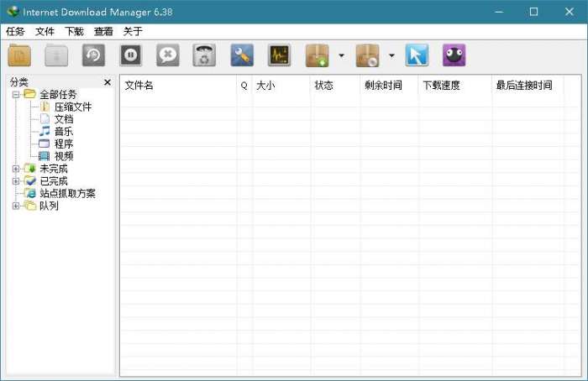This screenshot has height=381, width=588.
Task: Click the Add URL toolbar icon
Action: (x=19, y=55)
